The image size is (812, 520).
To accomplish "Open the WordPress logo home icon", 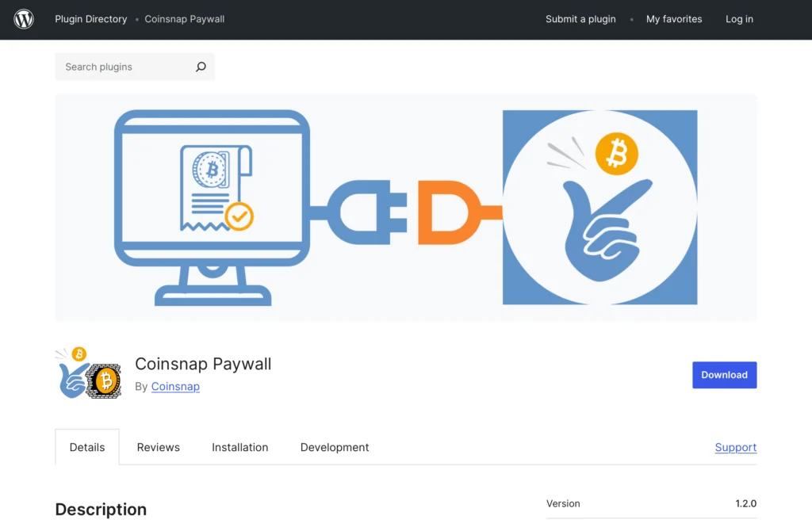I will (24, 19).
